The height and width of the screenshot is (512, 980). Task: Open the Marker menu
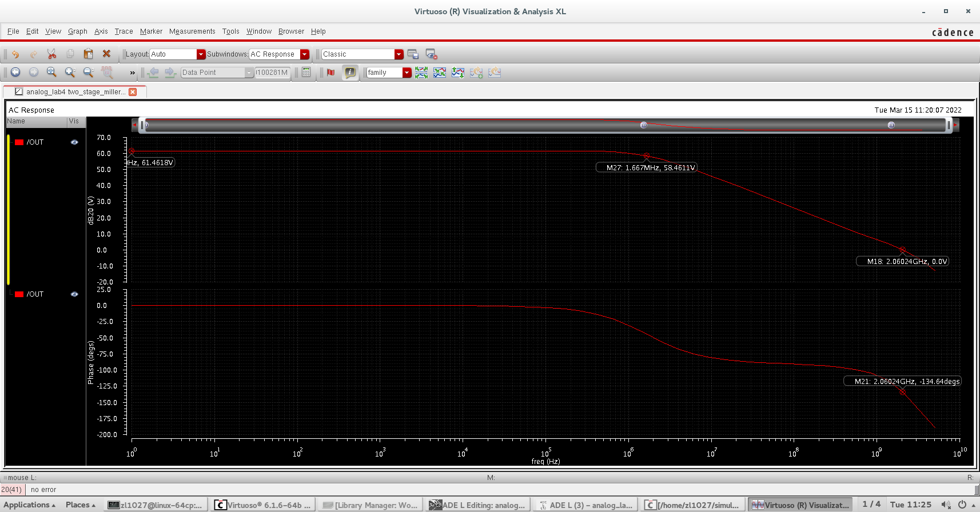151,31
